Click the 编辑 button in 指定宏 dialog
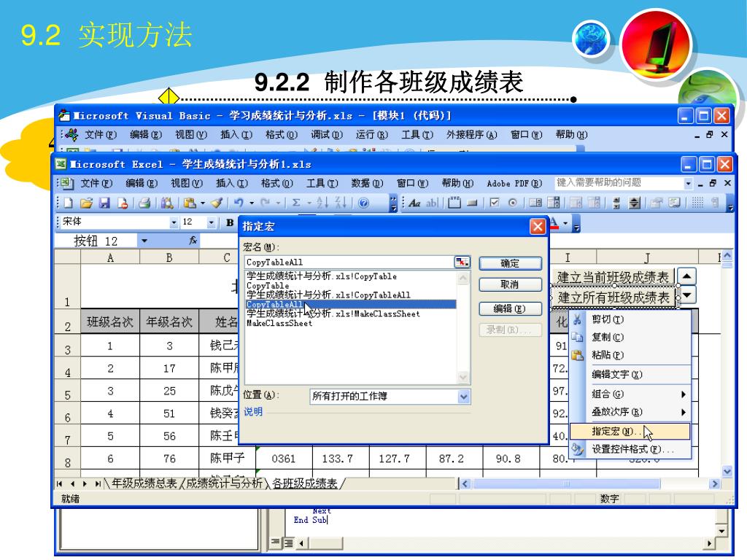This screenshot has width=747, height=560. (x=510, y=309)
